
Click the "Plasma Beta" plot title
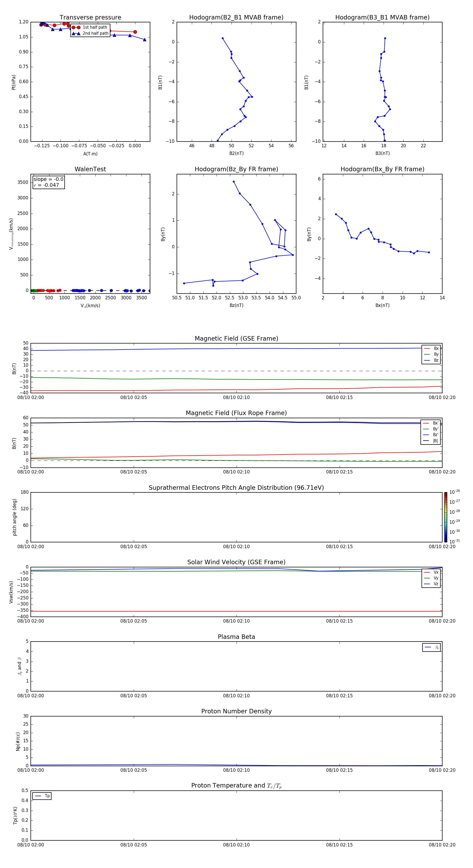tap(236, 637)
